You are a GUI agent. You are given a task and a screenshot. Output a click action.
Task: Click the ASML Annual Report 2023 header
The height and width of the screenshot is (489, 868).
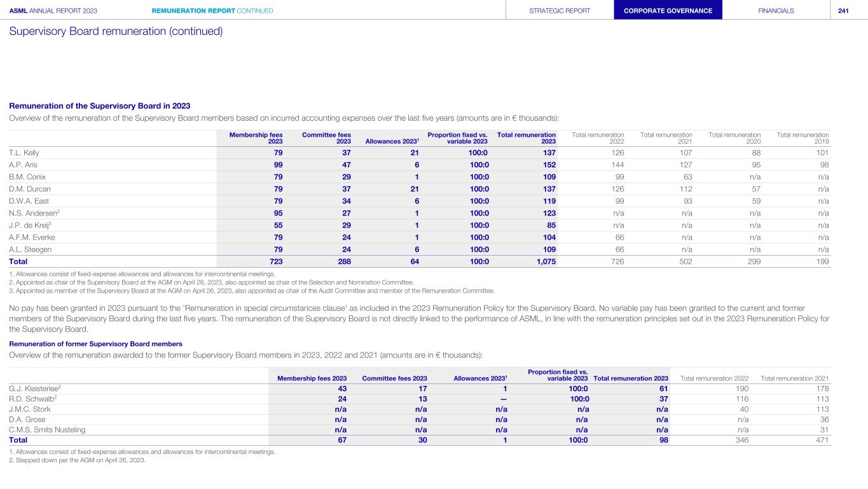tap(53, 11)
